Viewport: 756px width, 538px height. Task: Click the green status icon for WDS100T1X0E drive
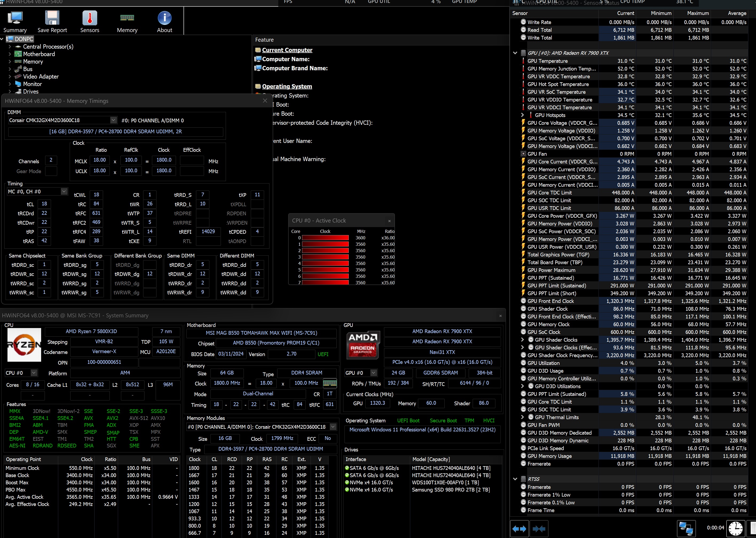click(x=347, y=482)
